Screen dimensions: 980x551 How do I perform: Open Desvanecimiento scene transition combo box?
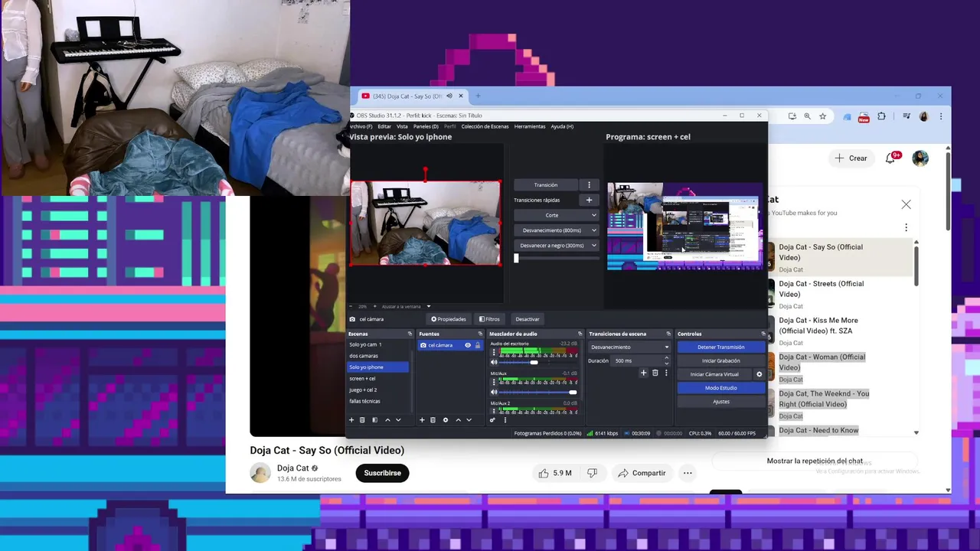coord(629,347)
